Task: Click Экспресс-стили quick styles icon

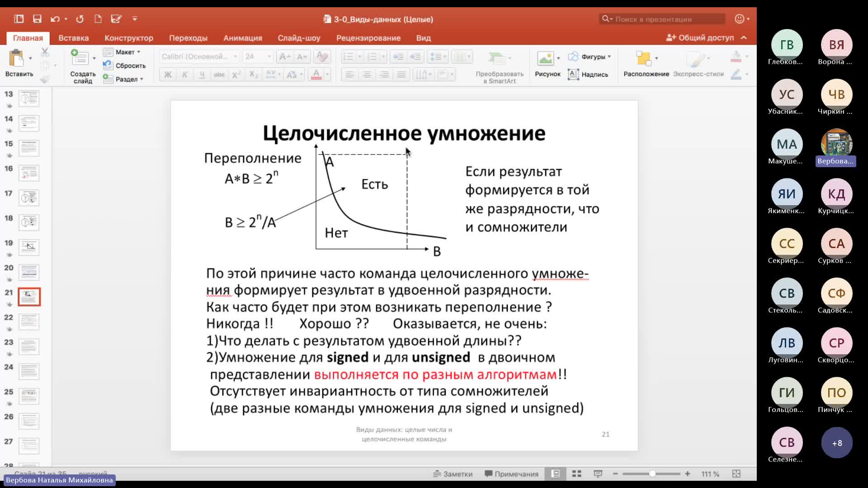Action: coord(696,59)
